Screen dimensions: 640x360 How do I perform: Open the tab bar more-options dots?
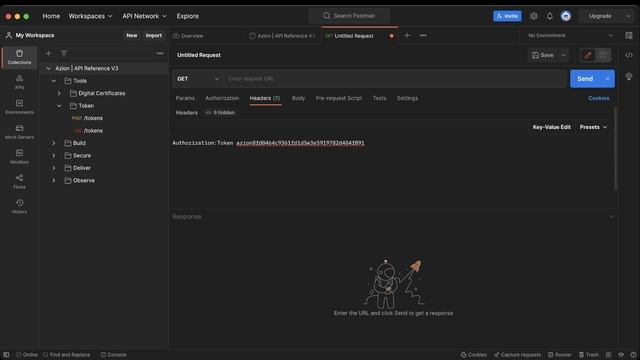(423, 36)
